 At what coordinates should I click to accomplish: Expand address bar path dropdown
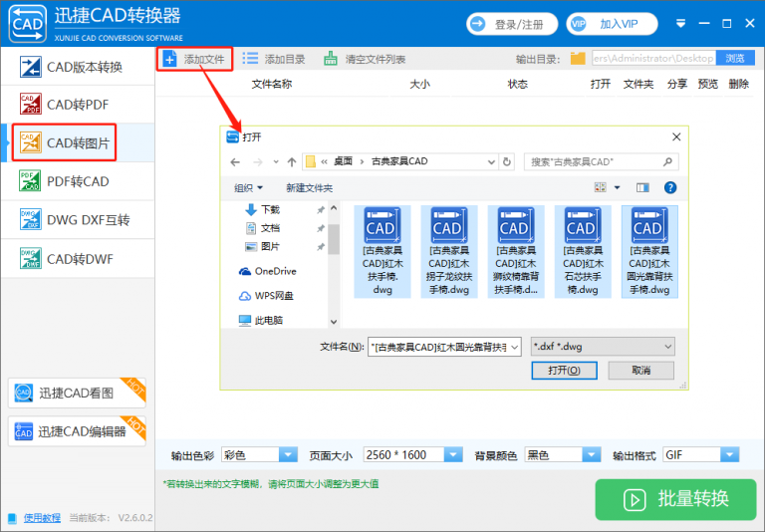click(491, 162)
